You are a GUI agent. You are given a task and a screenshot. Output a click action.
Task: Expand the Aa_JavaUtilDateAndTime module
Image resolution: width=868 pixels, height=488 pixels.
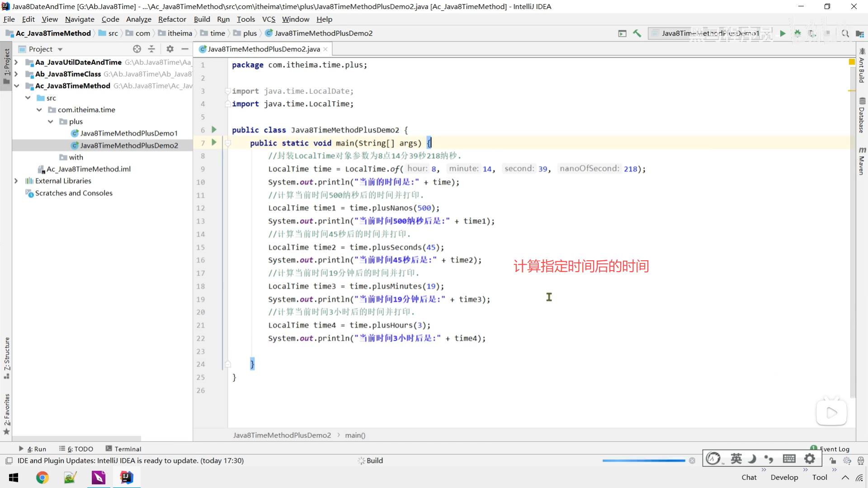coord(16,62)
